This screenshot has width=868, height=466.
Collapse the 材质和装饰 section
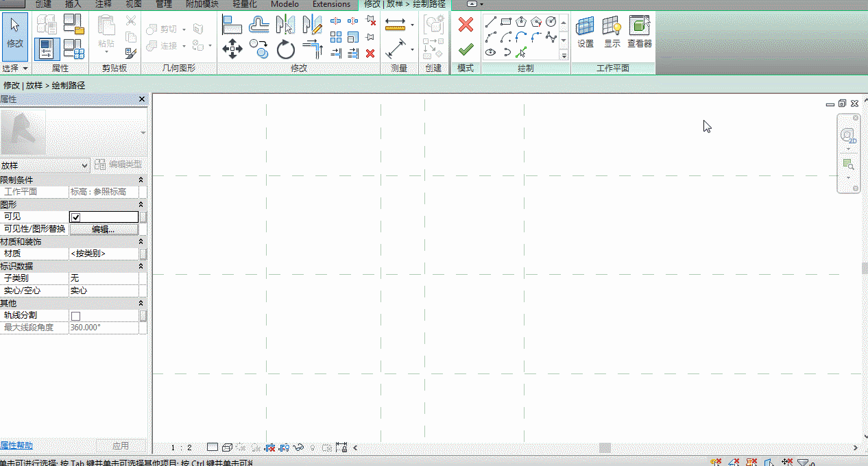pos(141,241)
